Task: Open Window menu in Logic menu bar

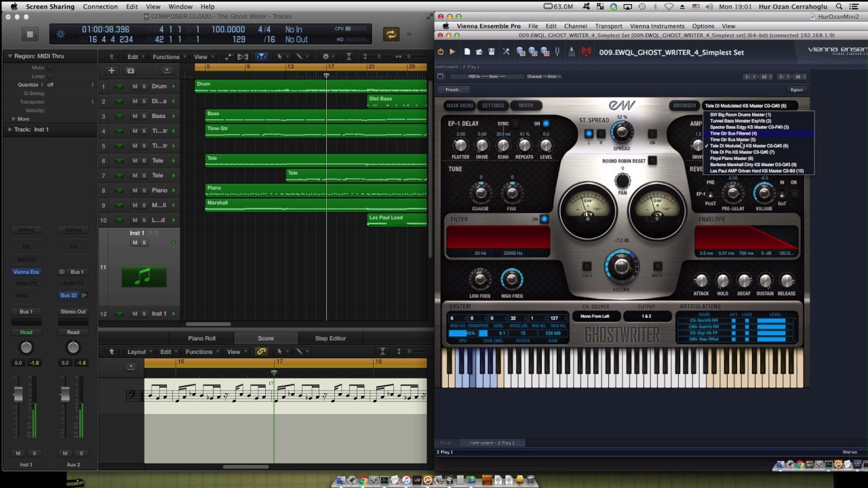Action: pos(180,7)
